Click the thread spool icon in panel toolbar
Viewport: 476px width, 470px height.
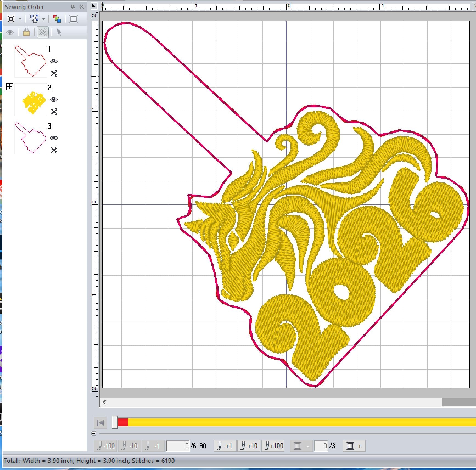73,19
